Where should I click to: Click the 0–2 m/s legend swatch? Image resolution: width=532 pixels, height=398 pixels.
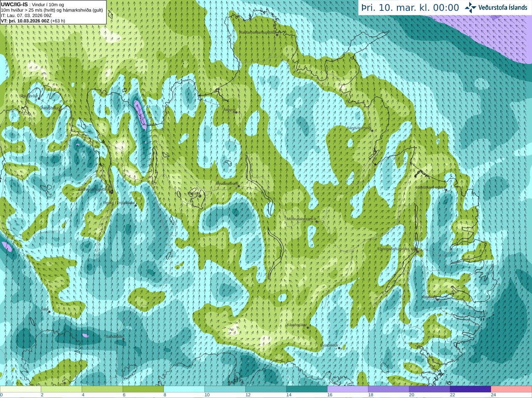[x=20, y=389]
